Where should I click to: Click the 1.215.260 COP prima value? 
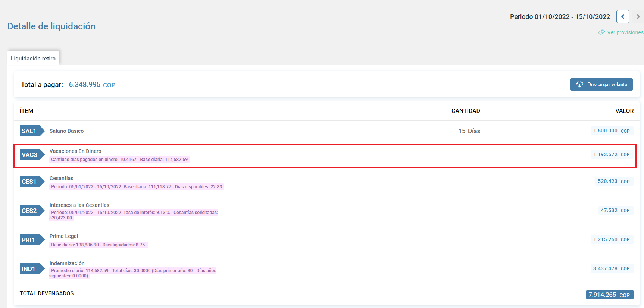(612, 239)
